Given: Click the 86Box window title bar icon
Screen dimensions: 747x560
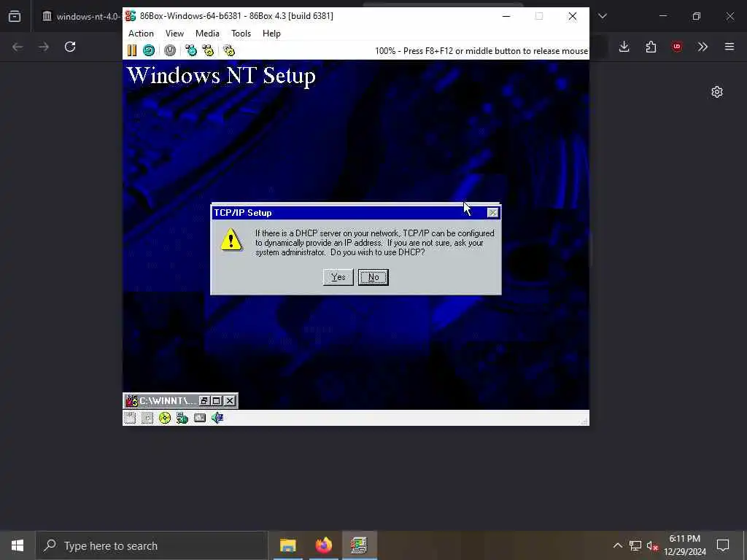Looking at the screenshot, I should pyautogui.click(x=131, y=16).
